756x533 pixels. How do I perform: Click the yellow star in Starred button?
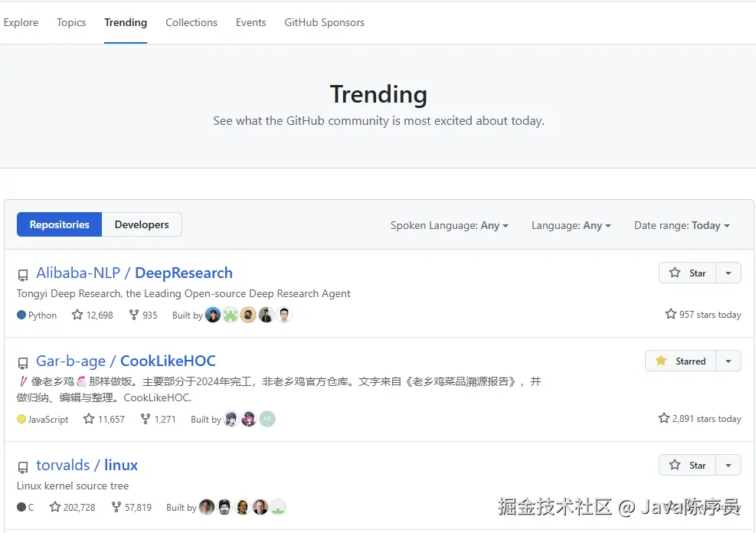(661, 361)
